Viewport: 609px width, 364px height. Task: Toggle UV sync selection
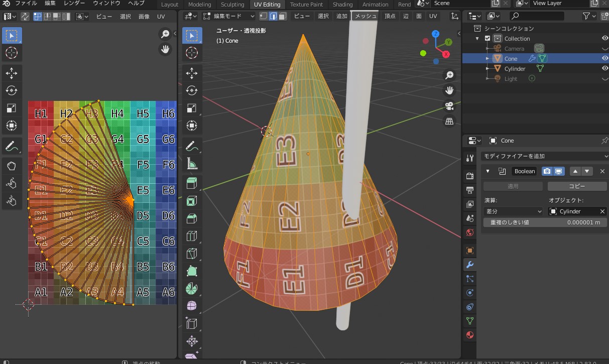coord(25,16)
